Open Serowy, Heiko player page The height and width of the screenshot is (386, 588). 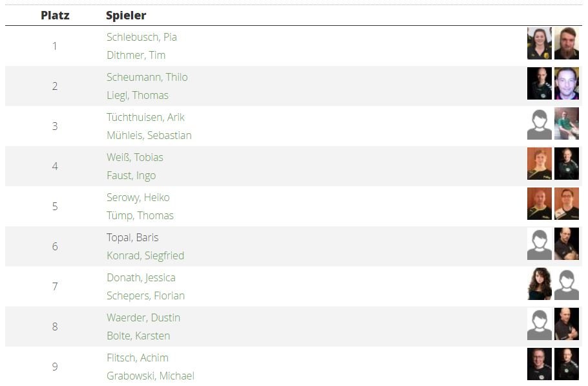point(138,197)
